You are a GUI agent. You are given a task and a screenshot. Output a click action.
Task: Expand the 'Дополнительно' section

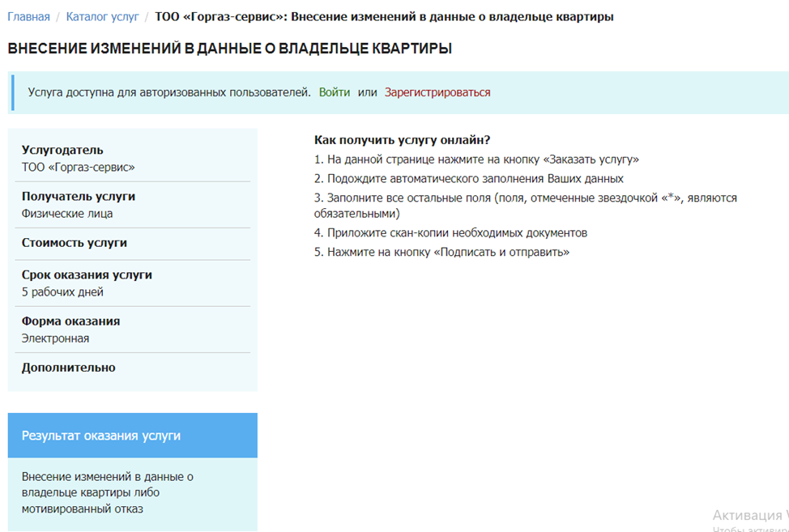tap(68, 368)
